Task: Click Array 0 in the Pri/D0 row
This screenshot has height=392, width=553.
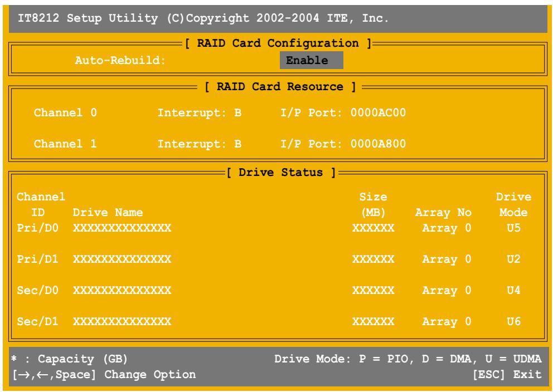Action: (x=447, y=228)
